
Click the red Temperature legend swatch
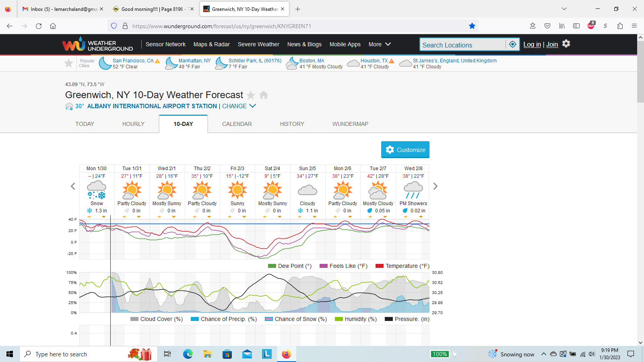[x=379, y=266]
